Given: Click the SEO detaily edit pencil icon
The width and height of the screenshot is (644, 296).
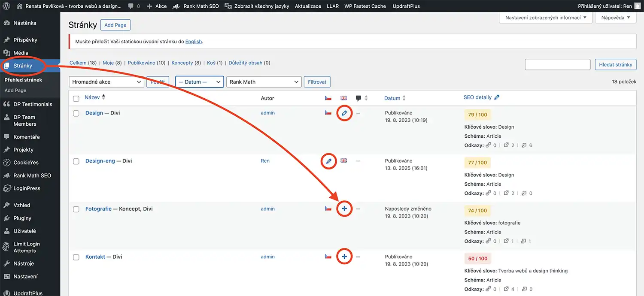Looking at the screenshot, I should 497,97.
